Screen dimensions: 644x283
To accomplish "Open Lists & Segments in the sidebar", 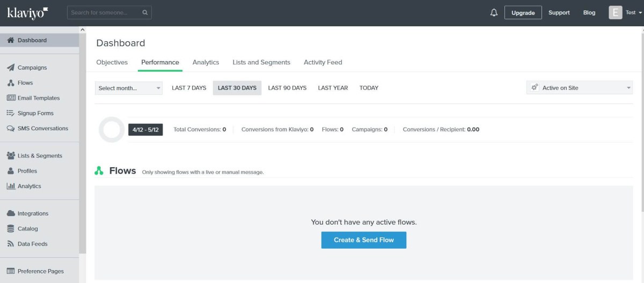I will point(40,155).
